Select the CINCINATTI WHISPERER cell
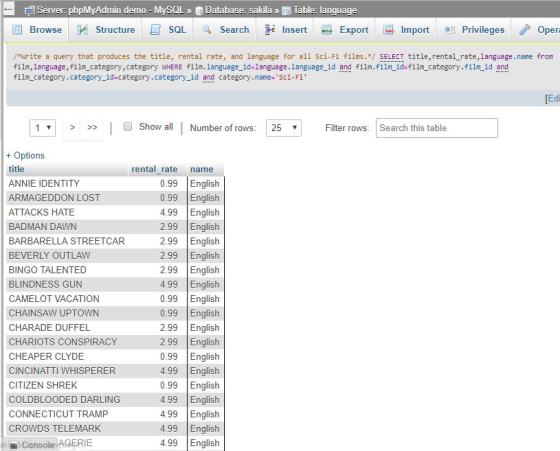560x451 pixels. tap(67, 371)
